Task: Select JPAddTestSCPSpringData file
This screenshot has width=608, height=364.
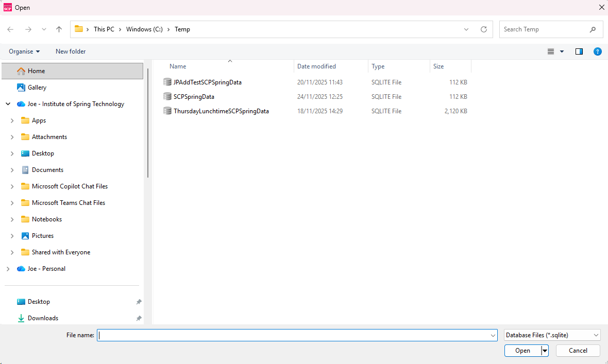Action: point(207,82)
